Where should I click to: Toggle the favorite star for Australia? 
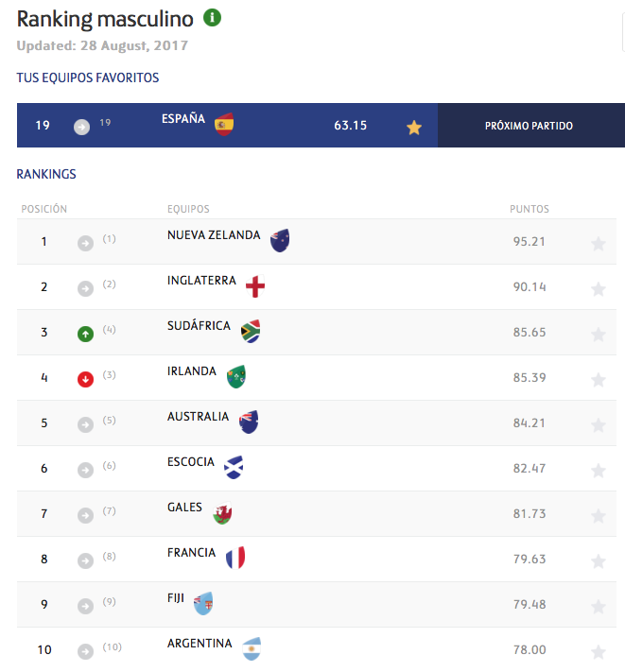pyautogui.click(x=598, y=425)
